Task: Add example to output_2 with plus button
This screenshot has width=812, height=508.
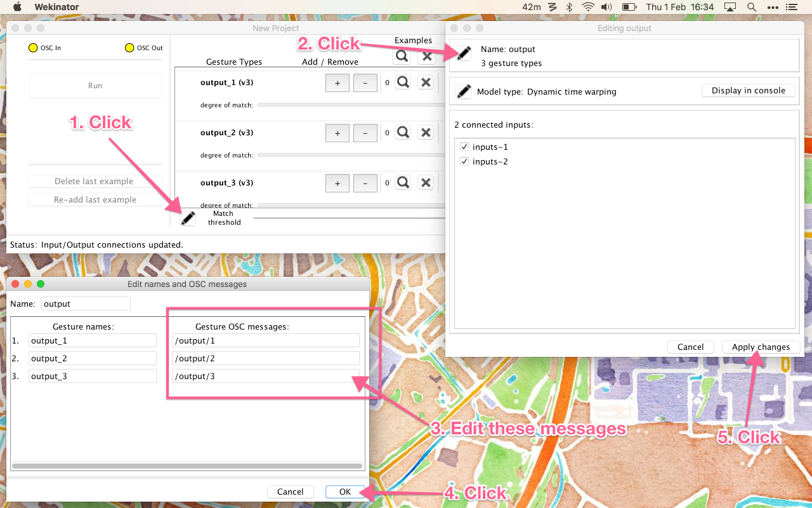Action: 337,133
